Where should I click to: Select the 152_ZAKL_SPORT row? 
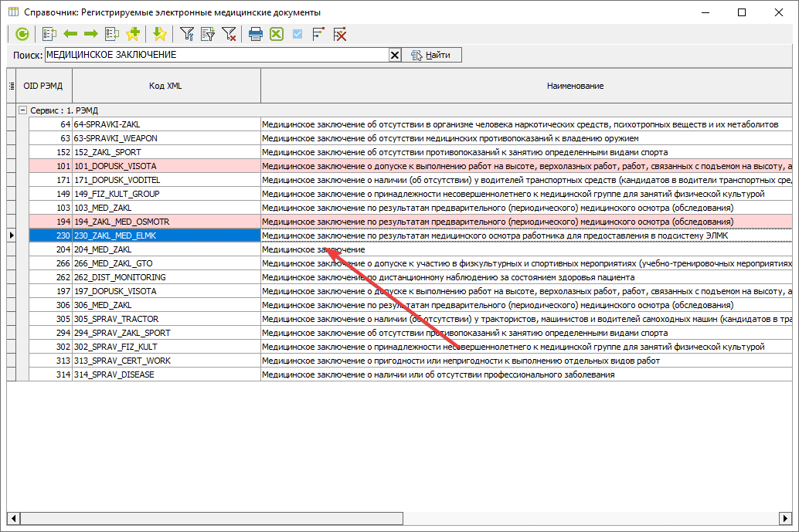coord(410,152)
